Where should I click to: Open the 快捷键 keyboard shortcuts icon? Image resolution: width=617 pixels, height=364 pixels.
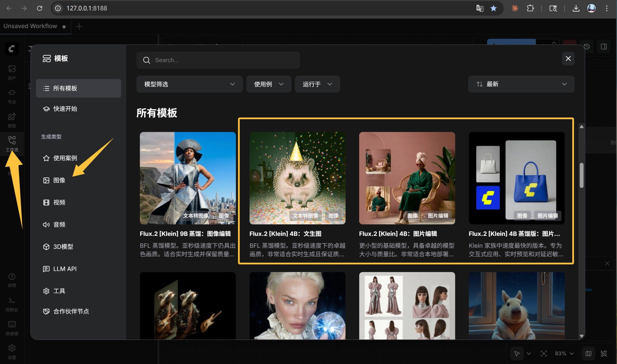pyautogui.click(x=12, y=325)
